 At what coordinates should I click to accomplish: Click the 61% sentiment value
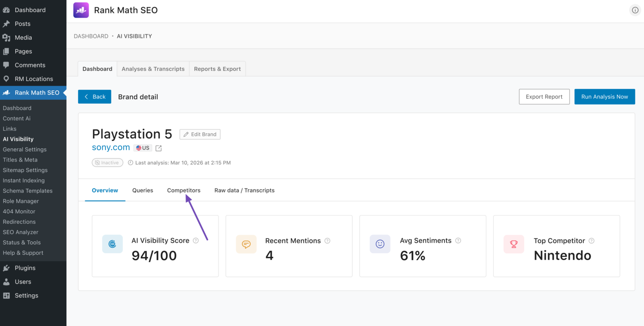[413, 256]
